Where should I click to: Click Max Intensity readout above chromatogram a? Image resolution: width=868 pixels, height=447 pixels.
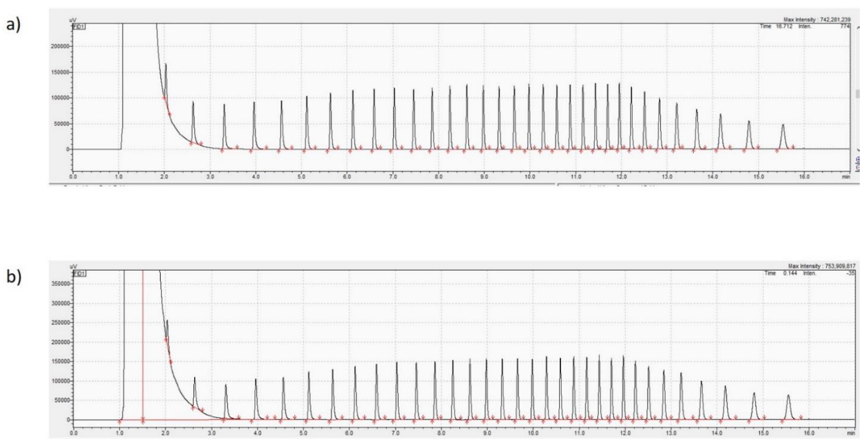pyautogui.click(x=817, y=20)
